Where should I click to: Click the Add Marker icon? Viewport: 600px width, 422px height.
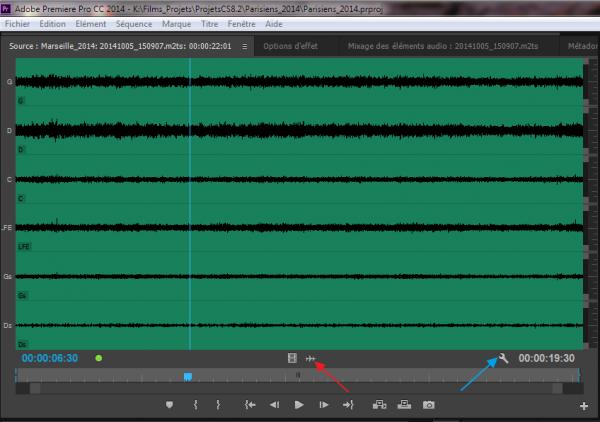pos(169,405)
